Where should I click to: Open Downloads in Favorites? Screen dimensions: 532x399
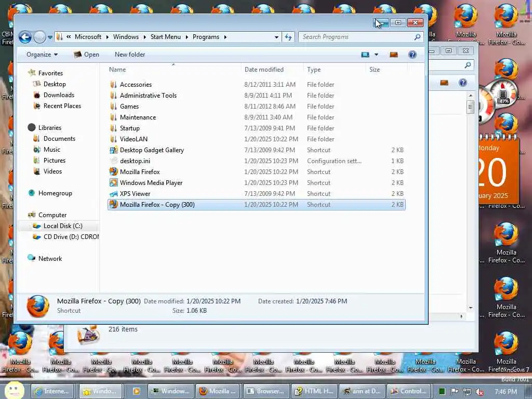point(59,95)
